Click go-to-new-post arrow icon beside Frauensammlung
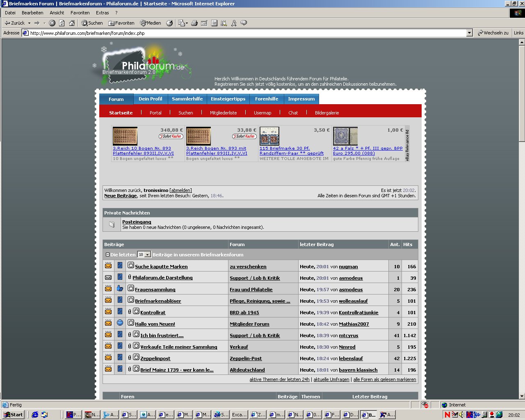 coord(131,288)
